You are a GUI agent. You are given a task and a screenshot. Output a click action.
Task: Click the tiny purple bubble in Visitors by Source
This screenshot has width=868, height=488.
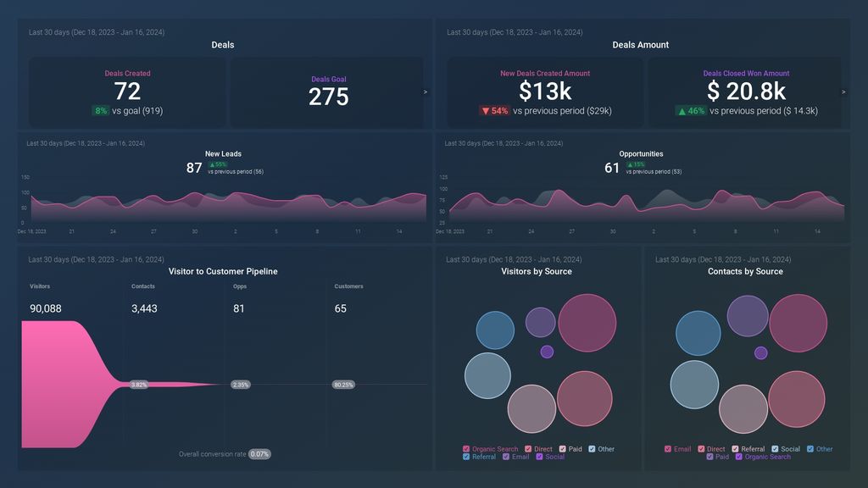point(547,352)
